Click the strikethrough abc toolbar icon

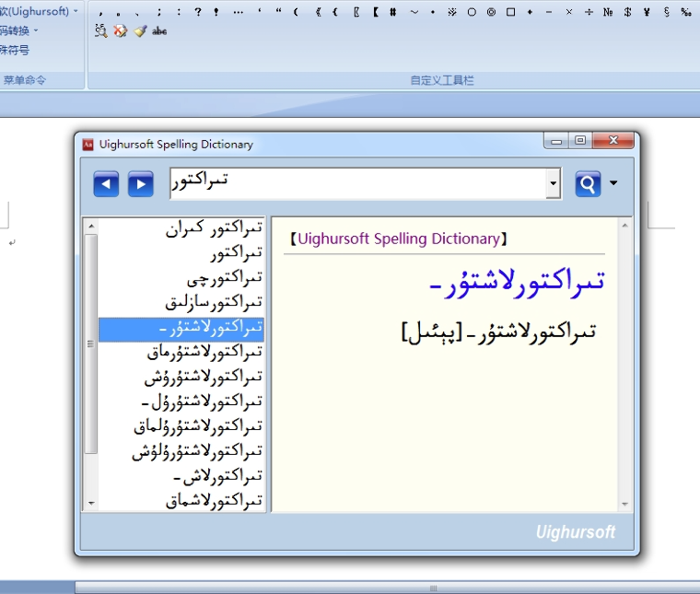[159, 31]
